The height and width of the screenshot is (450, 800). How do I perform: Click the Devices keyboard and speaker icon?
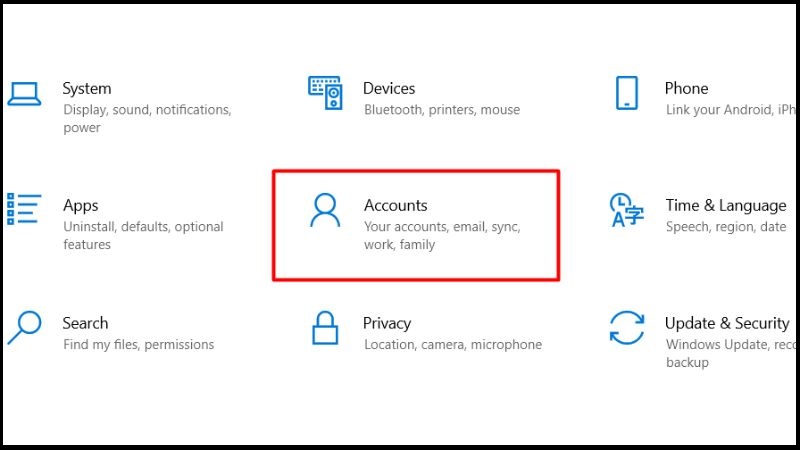[326, 93]
